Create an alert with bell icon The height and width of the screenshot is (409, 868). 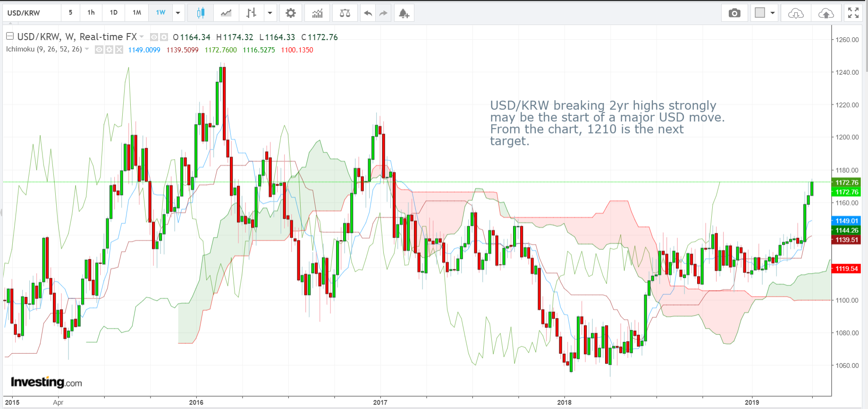click(x=404, y=13)
